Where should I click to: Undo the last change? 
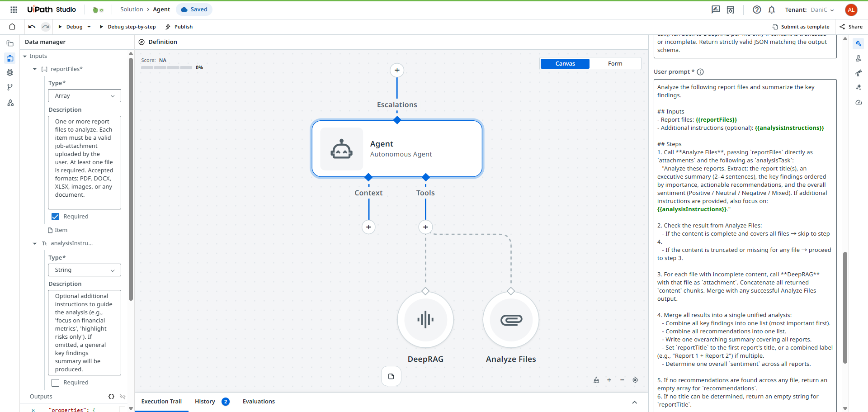tap(32, 27)
